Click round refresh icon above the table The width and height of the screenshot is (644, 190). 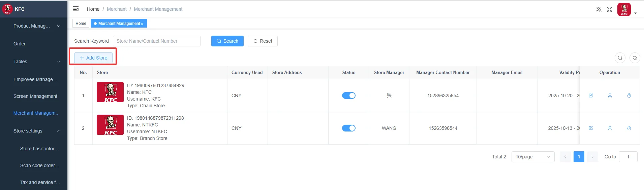point(635,58)
